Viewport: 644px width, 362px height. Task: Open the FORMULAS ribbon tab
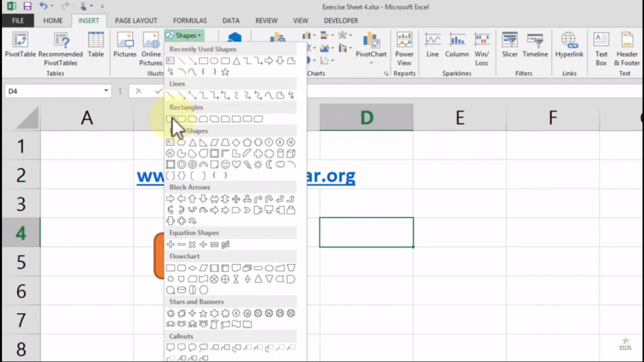(189, 21)
